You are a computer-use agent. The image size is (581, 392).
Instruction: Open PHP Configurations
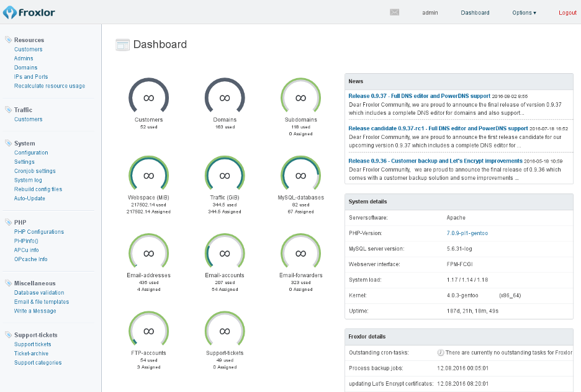point(39,232)
